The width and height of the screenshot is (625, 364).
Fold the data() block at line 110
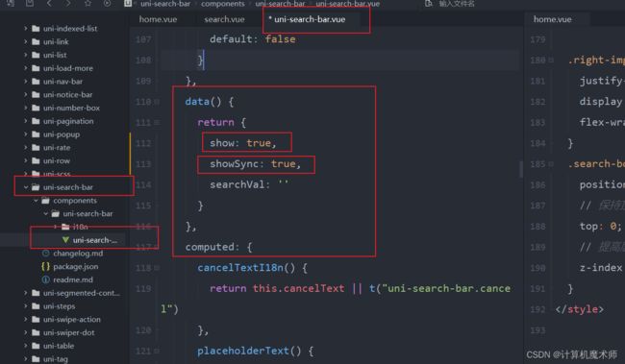click(x=157, y=102)
